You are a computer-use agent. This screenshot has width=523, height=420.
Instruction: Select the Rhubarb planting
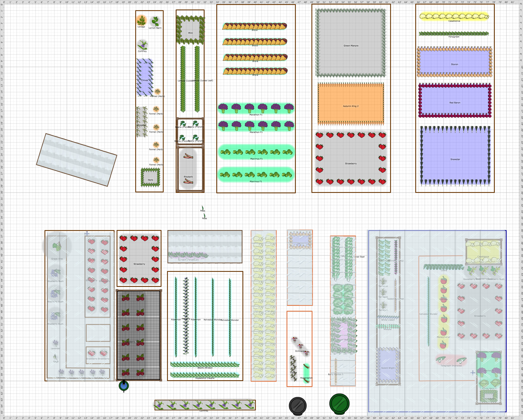(188, 168)
